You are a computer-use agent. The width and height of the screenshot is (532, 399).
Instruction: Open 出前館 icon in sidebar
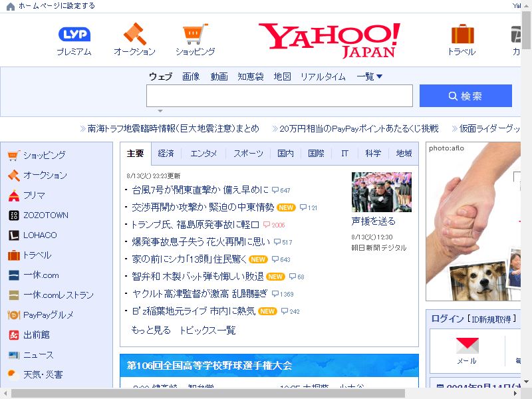(13, 335)
